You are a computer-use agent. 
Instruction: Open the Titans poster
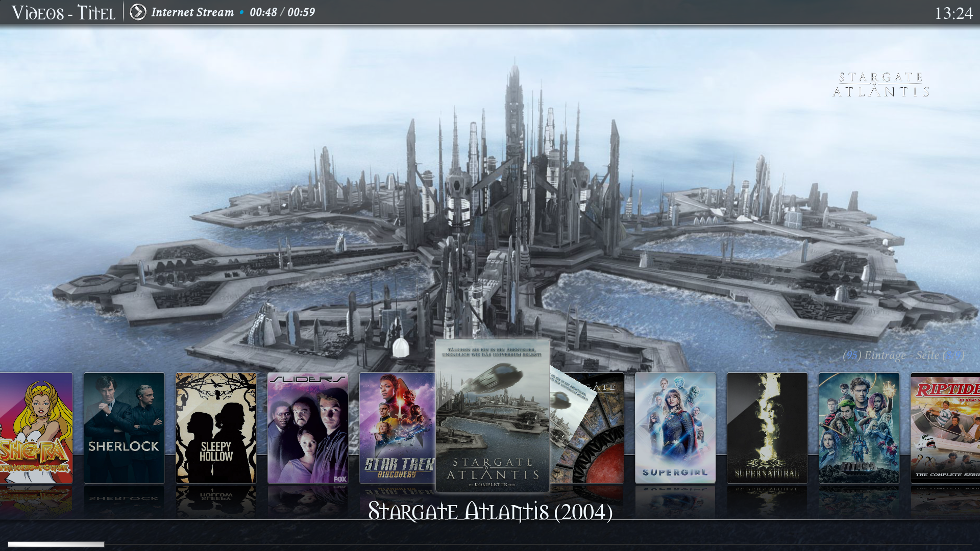pyautogui.click(x=859, y=428)
